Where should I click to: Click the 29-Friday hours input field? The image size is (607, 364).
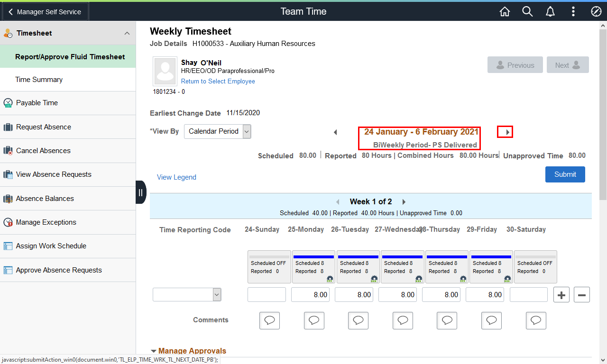pos(485,295)
